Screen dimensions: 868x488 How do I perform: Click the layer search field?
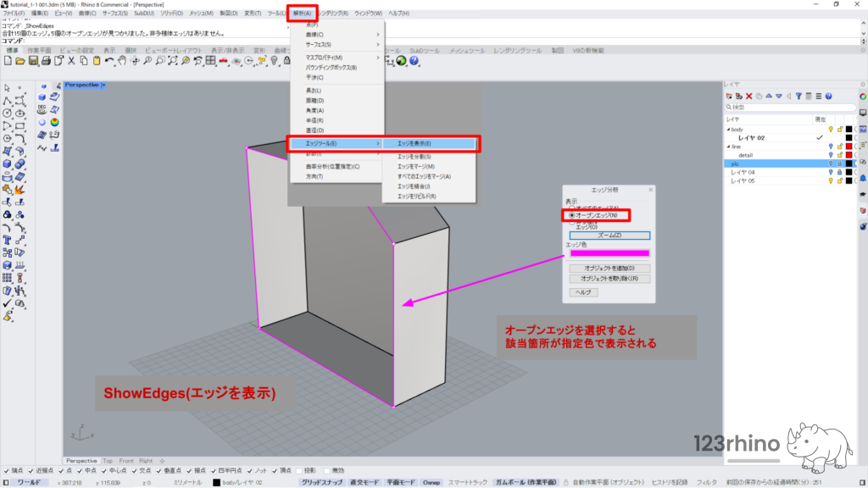click(x=791, y=108)
